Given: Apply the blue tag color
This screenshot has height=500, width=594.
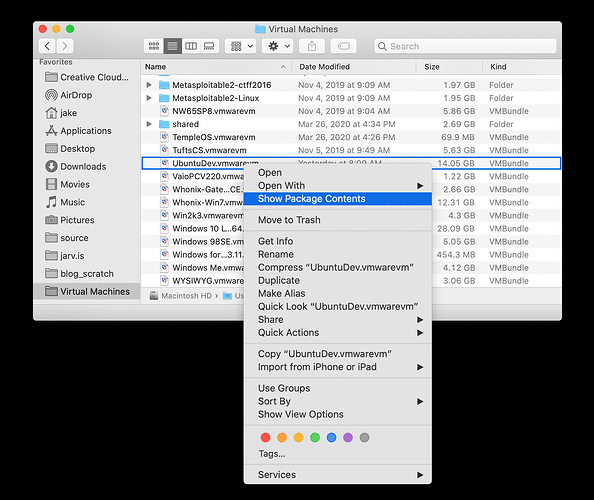Looking at the screenshot, I should coord(331,438).
